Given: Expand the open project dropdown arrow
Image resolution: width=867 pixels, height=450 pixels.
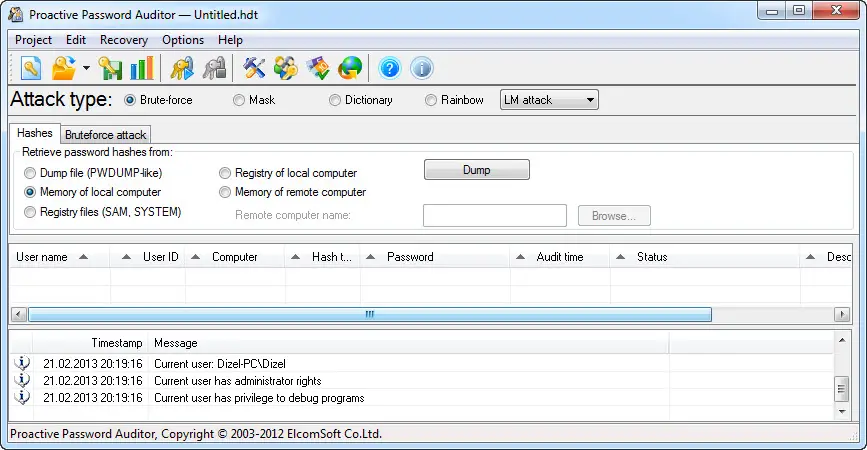Looking at the screenshot, I should (86, 69).
